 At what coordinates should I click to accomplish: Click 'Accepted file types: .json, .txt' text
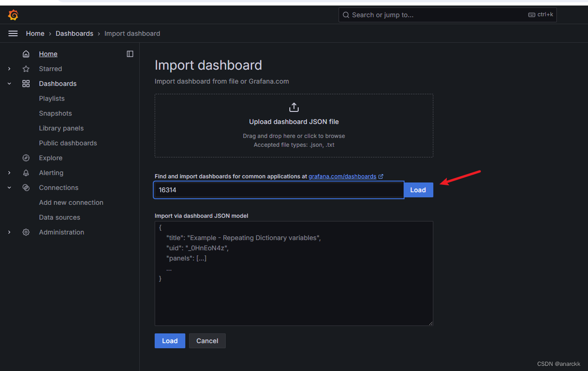pos(294,145)
